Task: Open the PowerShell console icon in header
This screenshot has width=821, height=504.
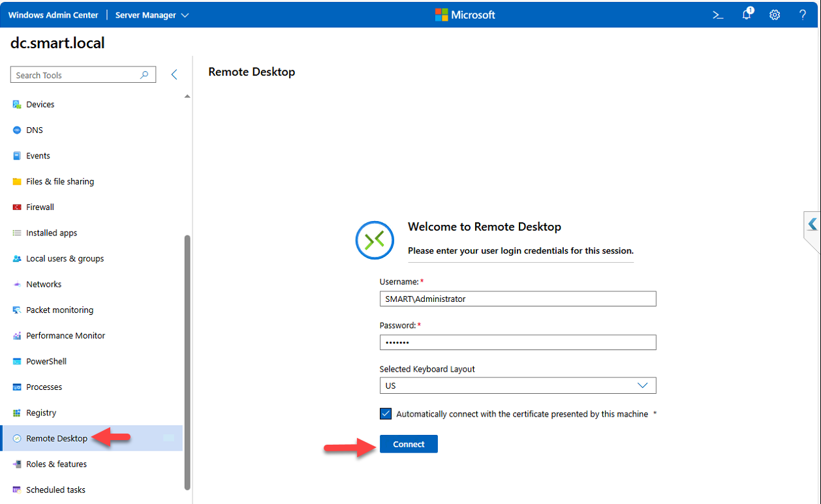Action: [718, 15]
